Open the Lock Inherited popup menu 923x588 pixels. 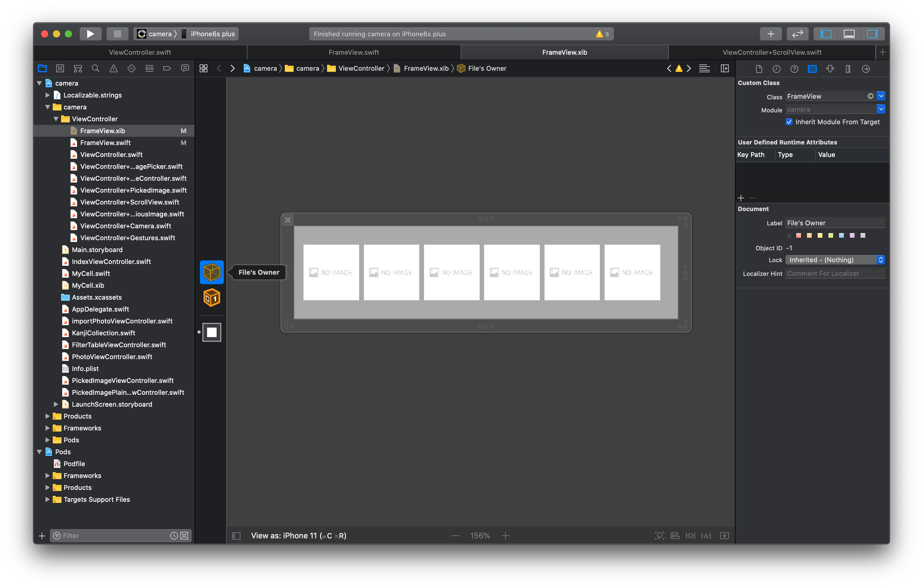(834, 260)
